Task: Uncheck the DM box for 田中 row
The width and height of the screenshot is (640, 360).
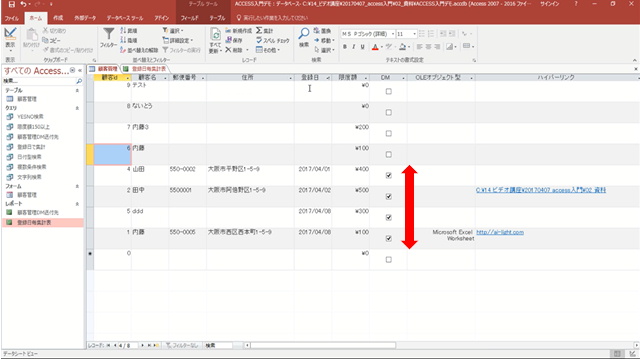Action: click(x=389, y=197)
